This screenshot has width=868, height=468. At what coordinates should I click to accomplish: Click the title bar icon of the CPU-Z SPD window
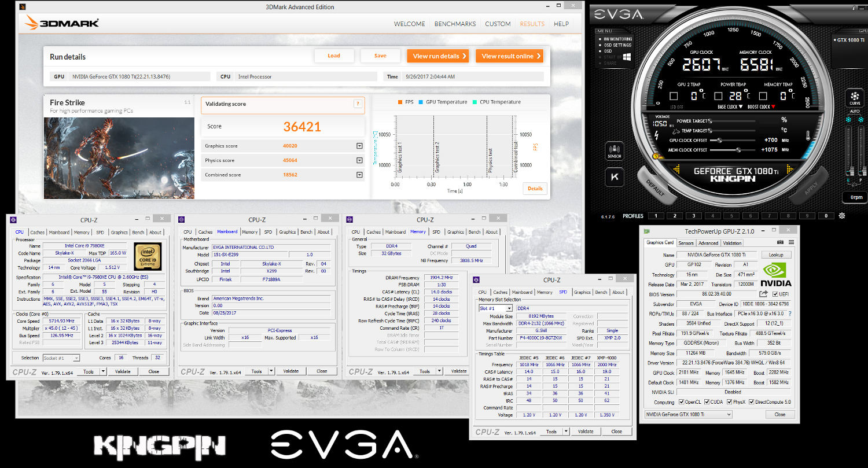pyautogui.click(x=476, y=280)
